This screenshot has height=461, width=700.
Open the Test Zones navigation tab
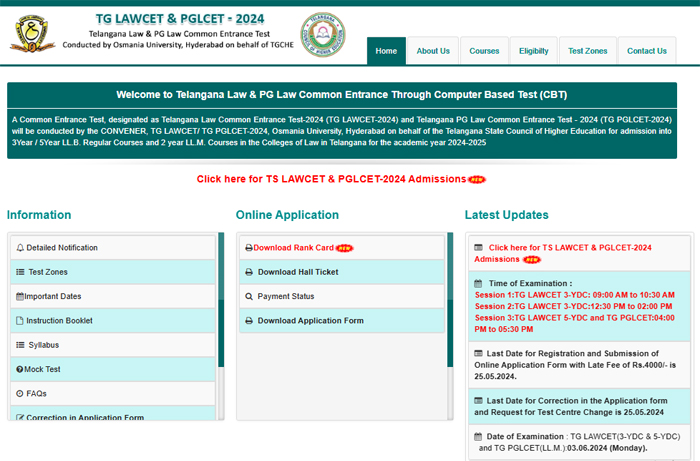pyautogui.click(x=588, y=51)
